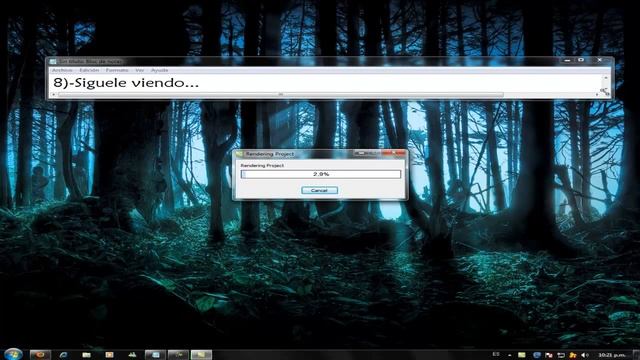Click the 'Rendering Project' label in dialog
Viewport: 640px width, 360px height.
point(262,165)
